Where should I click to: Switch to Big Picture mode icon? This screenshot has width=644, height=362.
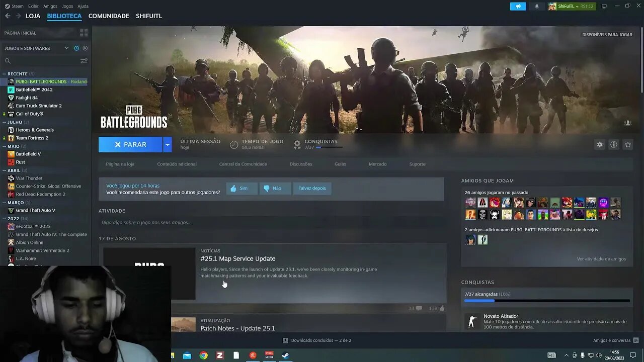pos(604,6)
